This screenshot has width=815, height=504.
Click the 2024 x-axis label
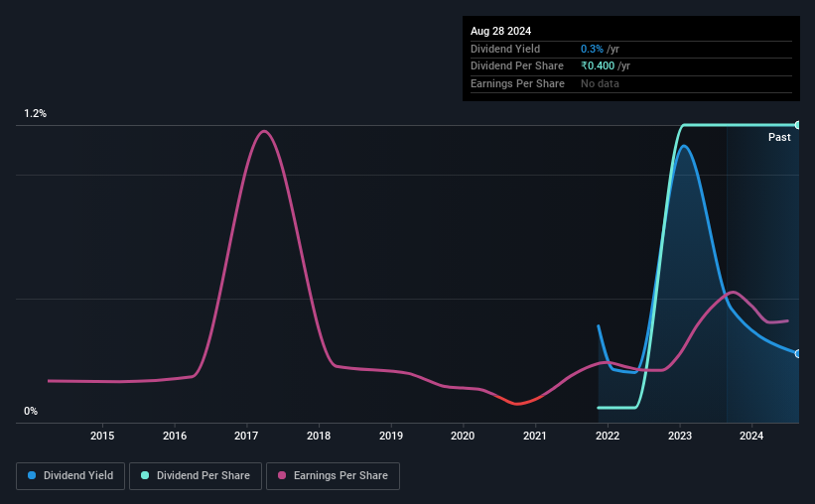(x=751, y=436)
